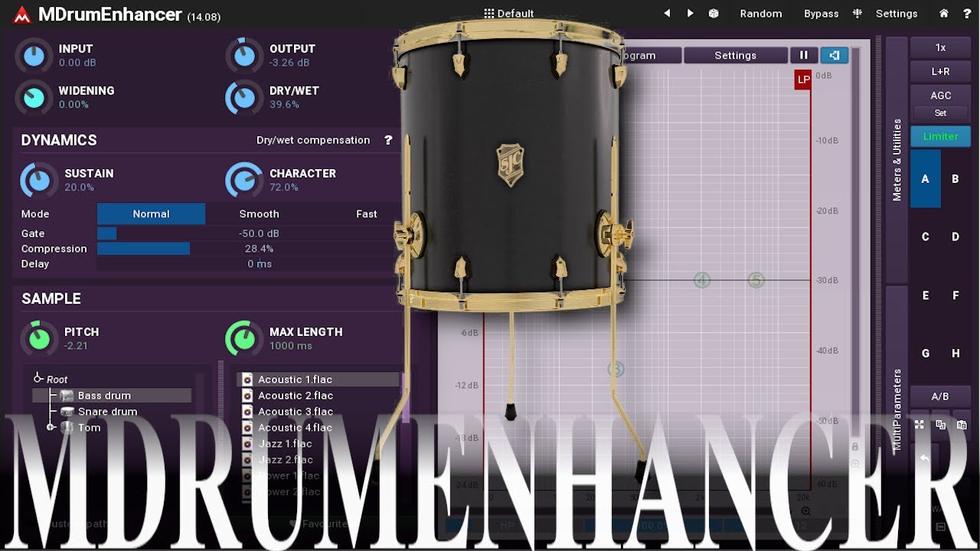Select Snare drum in sample tree

tap(108, 412)
